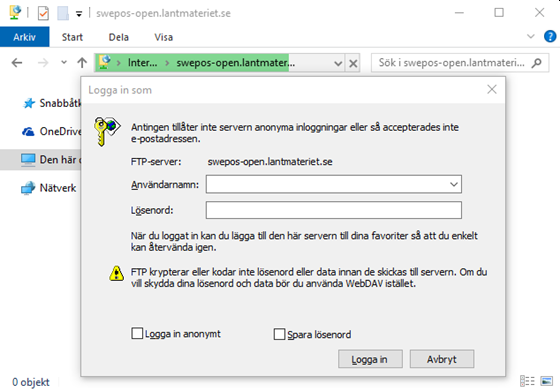Enable the Logga in anonymt checkbox
This screenshot has height=392, width=560.
[x=137, y=333]
